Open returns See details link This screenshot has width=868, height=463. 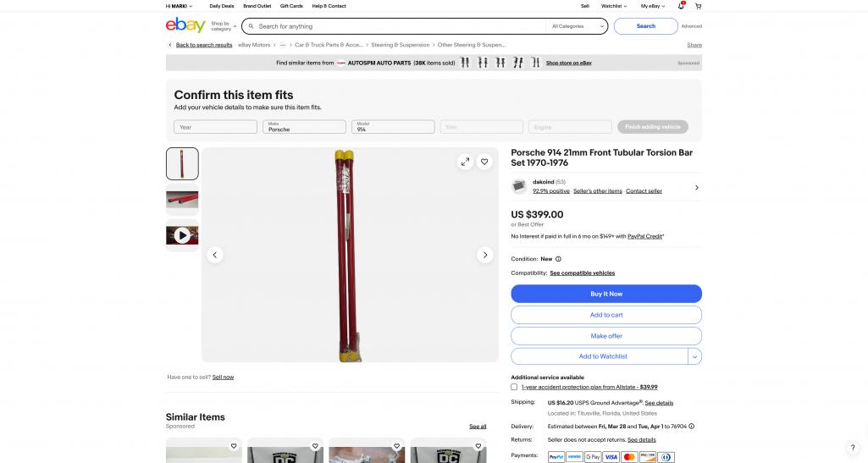click(641, 440)
